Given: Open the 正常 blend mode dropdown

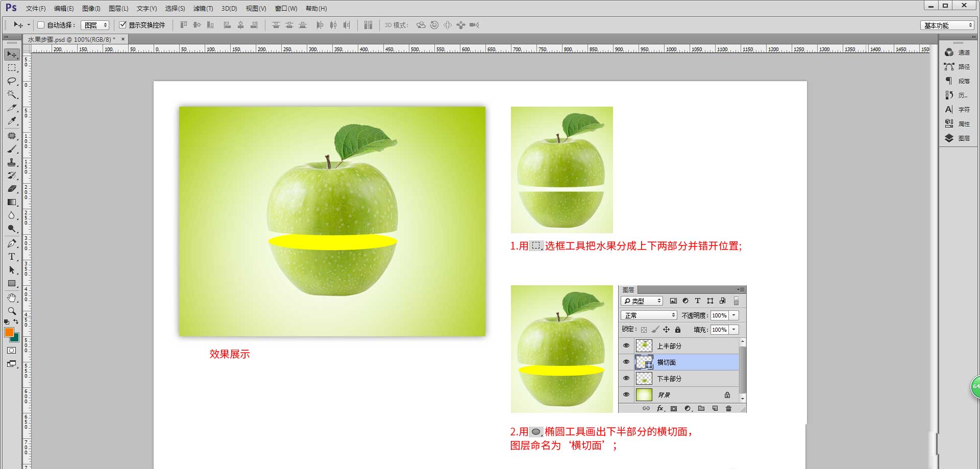Looking at the screenshot, I should pyautogui.click(x=649, y=315).
